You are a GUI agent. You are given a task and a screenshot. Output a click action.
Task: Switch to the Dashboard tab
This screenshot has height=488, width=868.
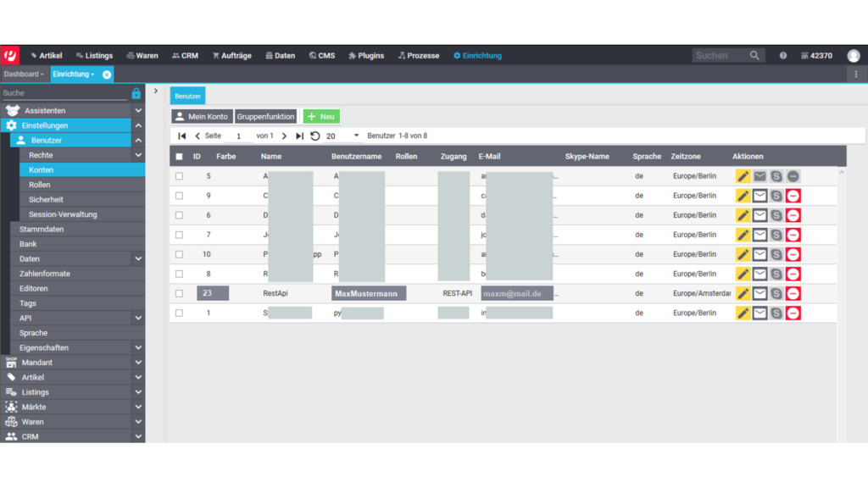point(23,75)
